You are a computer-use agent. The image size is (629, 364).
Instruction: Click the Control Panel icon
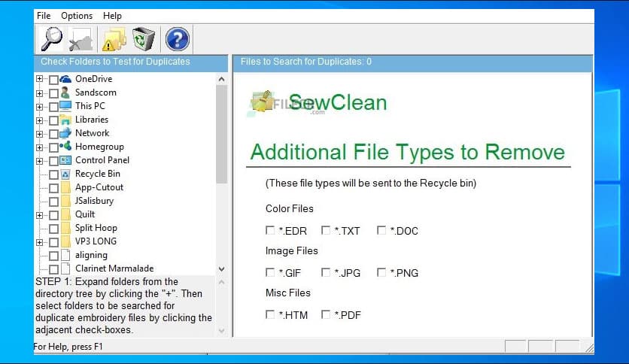pos(65,160)
